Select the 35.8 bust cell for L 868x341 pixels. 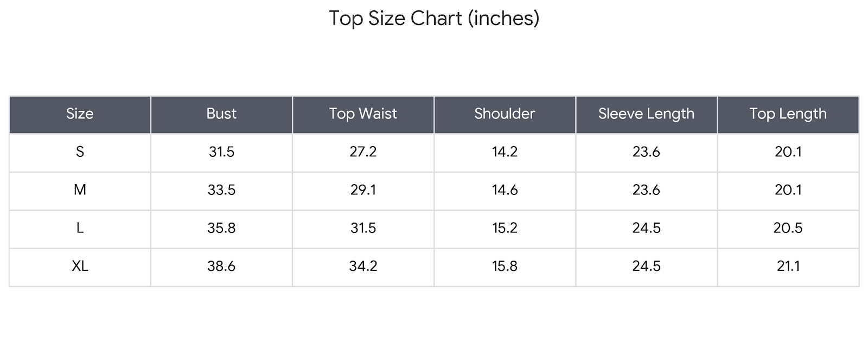(x=221, y=228)
